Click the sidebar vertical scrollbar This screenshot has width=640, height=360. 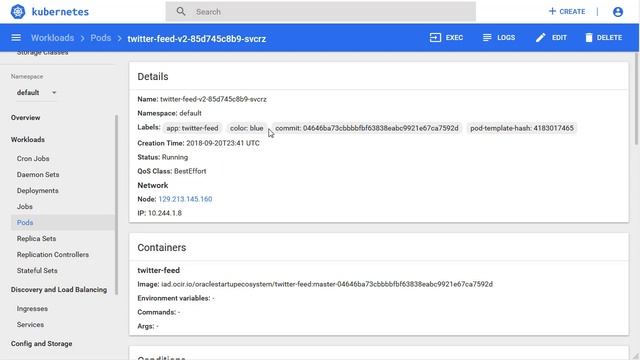[x=116, y=204]
